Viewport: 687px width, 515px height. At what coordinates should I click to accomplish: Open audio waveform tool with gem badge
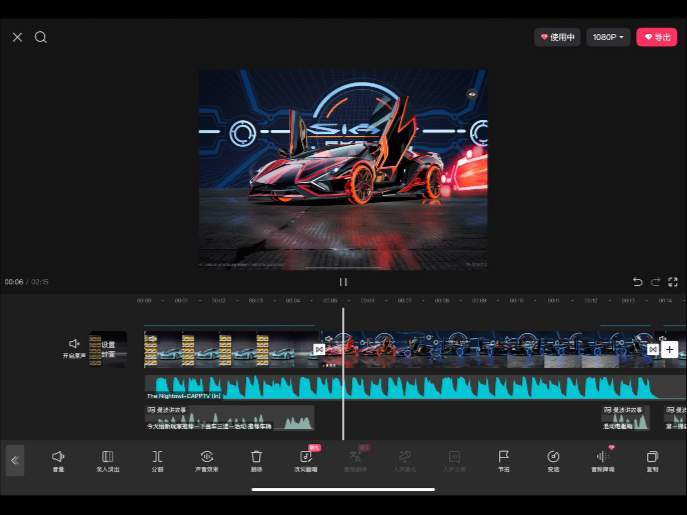[603, 461]
